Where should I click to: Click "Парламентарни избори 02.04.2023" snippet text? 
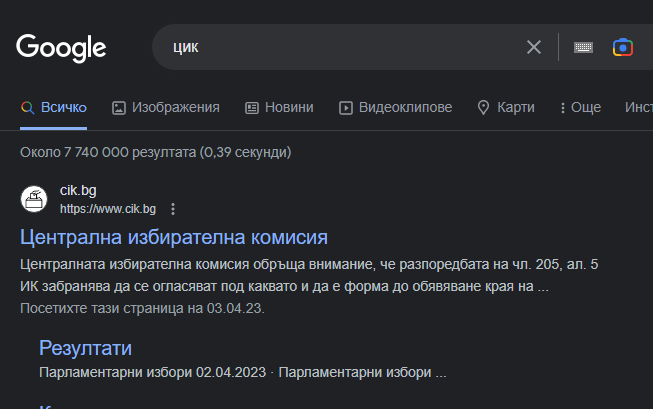click(152, 372)
